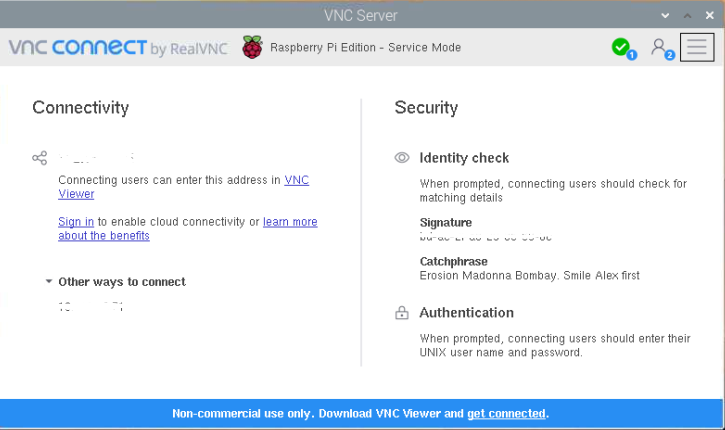The width and height of the screenshot is (725, 430).
Task: Click the Authentication heading
Action: tap(467, 313)
